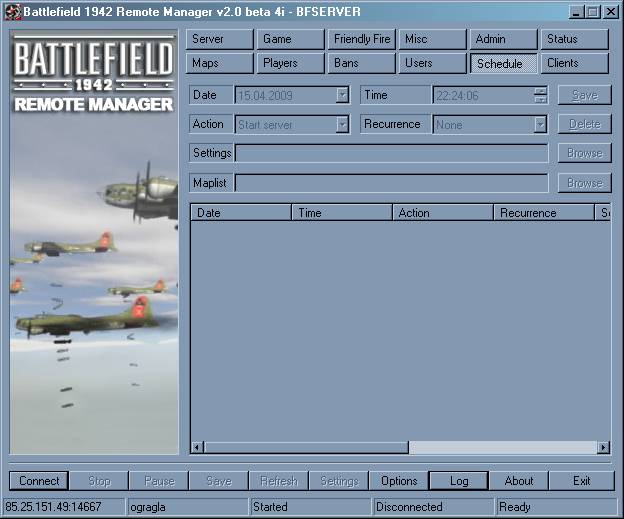Sort schedule list by Recurrence column
This screenshot has width=624, height=519.
[544, 213]
